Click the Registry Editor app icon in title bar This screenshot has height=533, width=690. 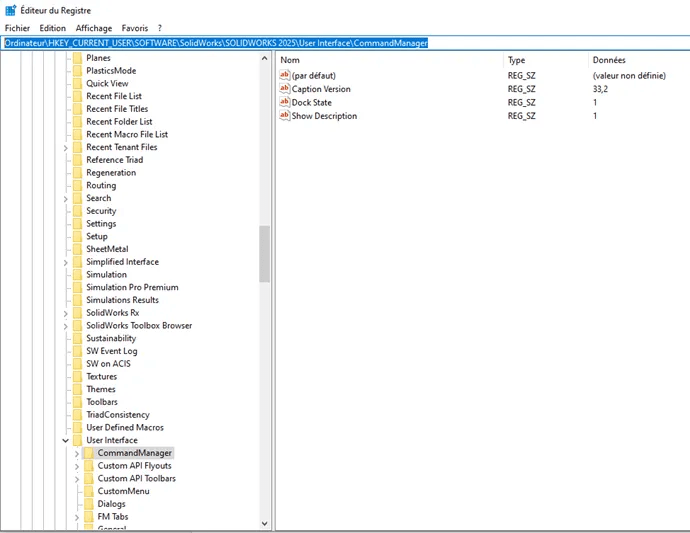point(10,10)
